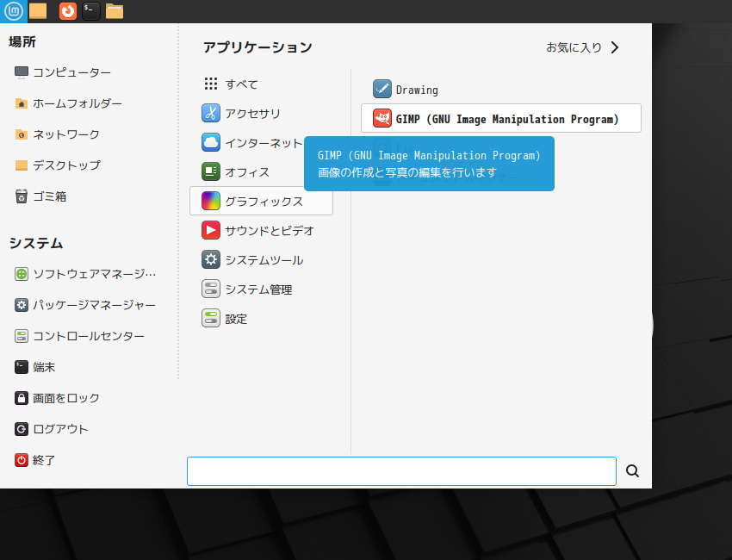
Task: Open ゴミ箱 from places
Action: point(49,196)
